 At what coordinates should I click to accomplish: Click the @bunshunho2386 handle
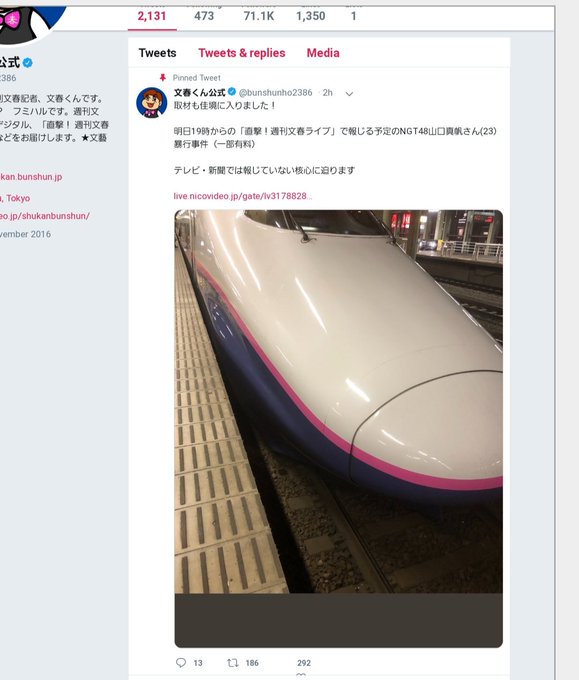click(x=275, y=92)
